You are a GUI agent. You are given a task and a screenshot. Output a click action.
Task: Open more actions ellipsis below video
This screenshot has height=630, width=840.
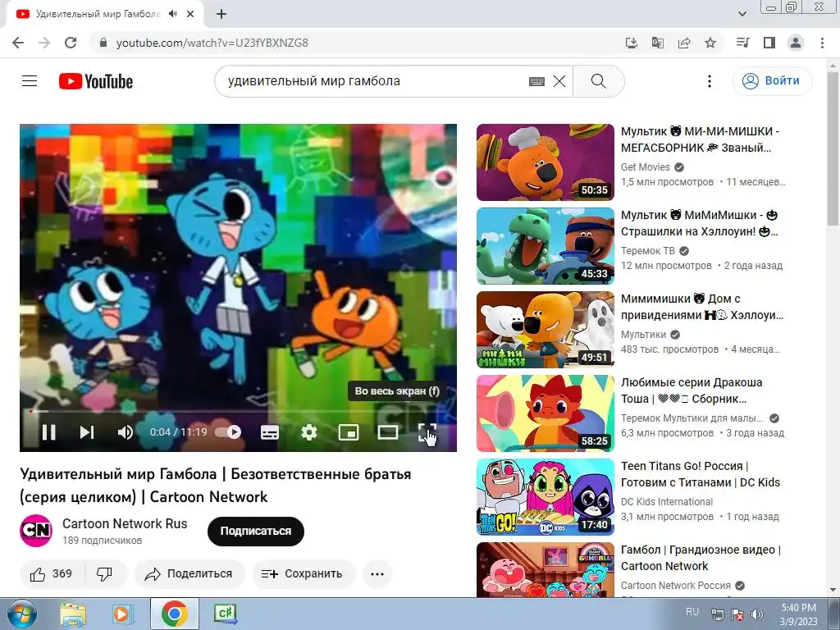[x=377, y=573]
